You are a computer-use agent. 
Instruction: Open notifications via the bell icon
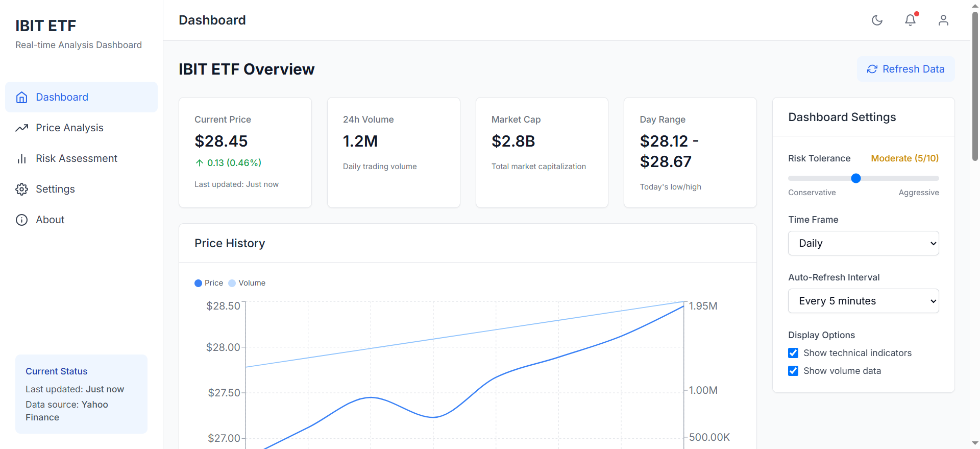(x=910, y=20)
